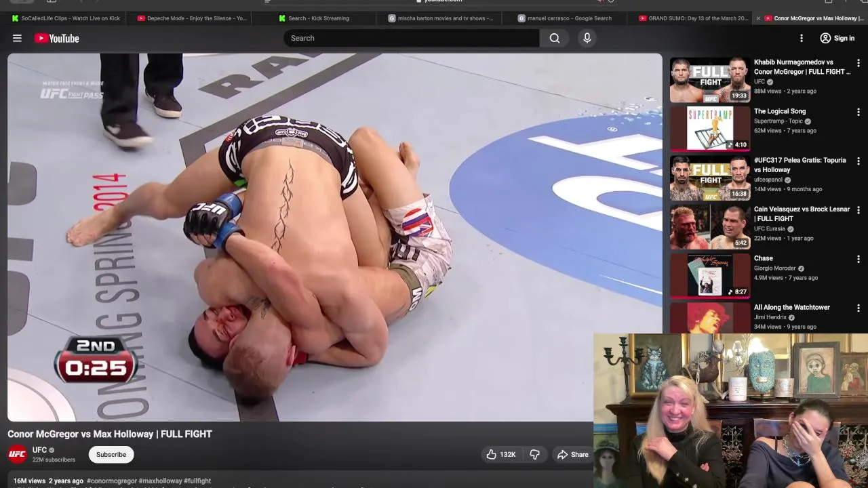This screenshot has height=488, width=868.
Task: Open options menu for Chase video
Action: pyautogui.click(x=858, y=259)
